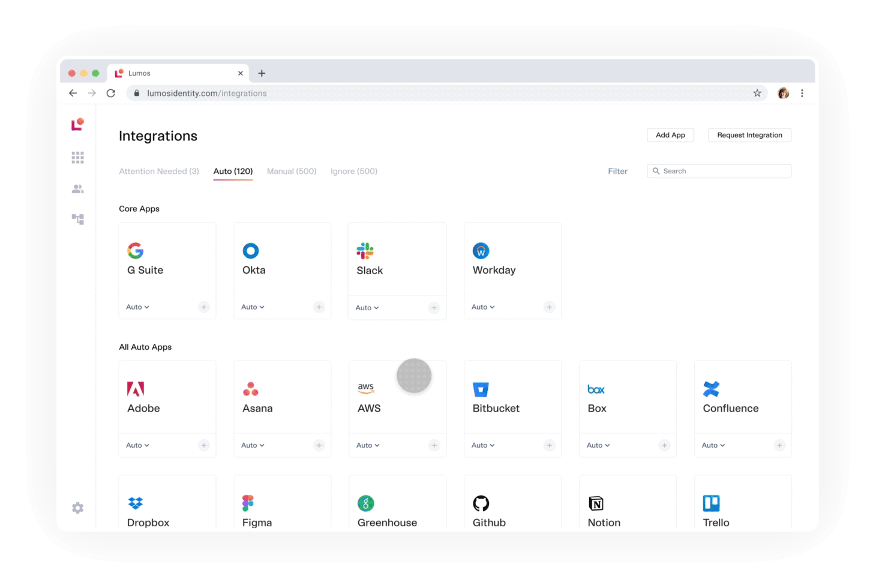Screen dimensions: 876x588
Task: Expand Auto dropdown on Asana card
Action: [253, 445]
